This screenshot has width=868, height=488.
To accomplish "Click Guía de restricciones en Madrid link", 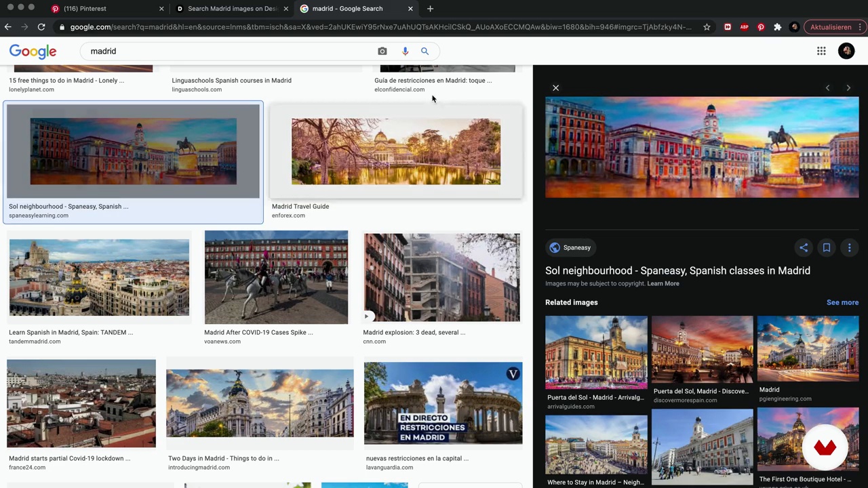I will pos(433,80).
